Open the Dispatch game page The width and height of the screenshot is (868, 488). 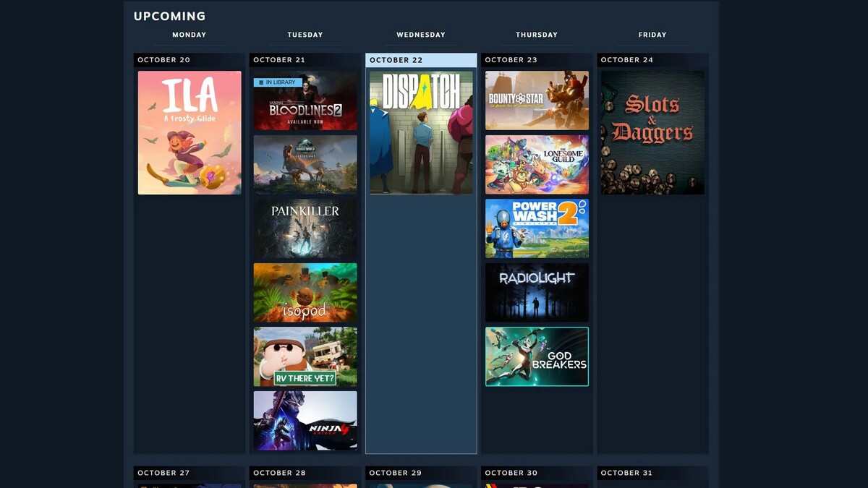[420, 132]
